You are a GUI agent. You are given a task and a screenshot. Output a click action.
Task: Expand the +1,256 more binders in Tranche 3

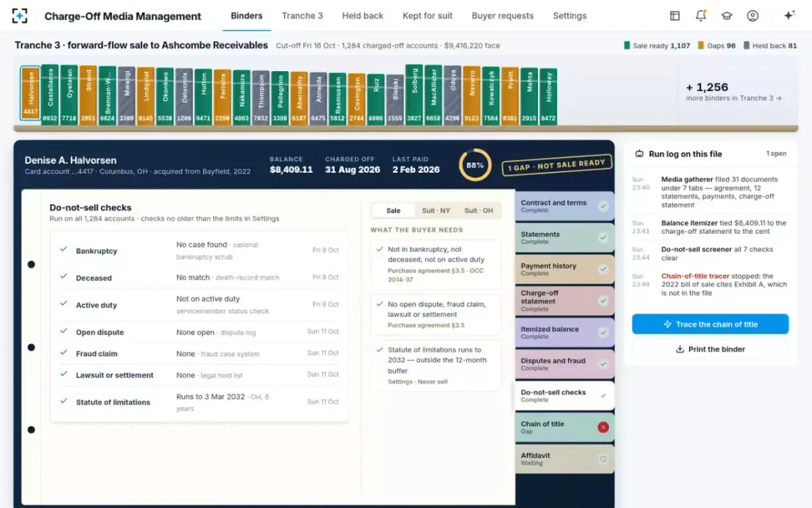pos(734,91)
